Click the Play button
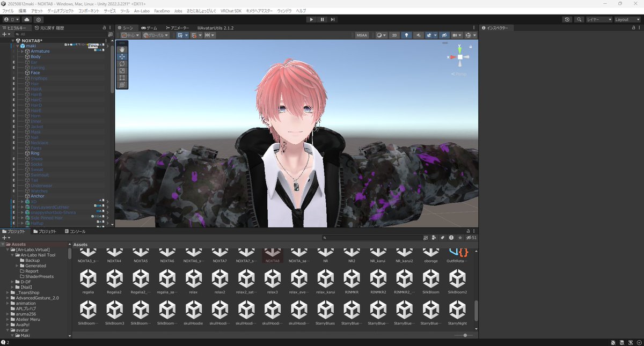 [x=311, y=19]
